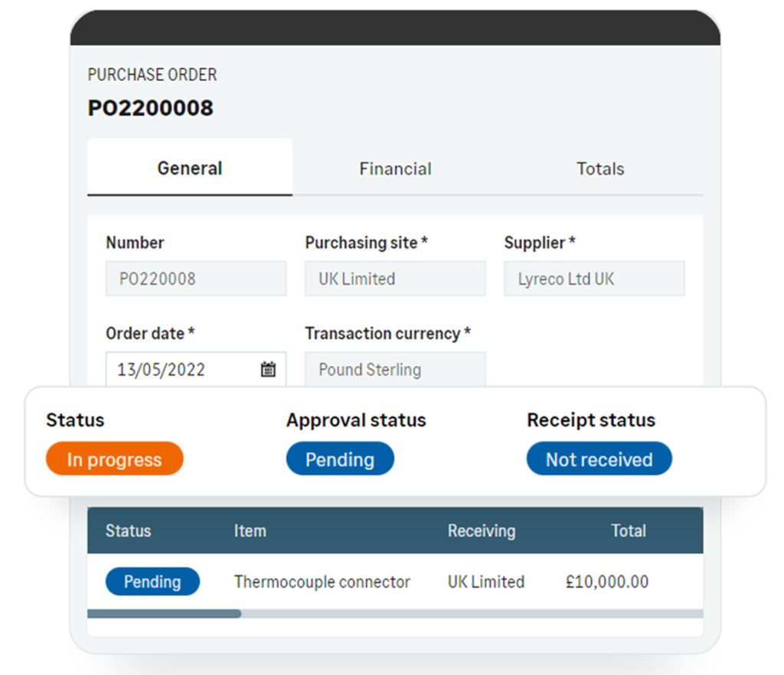The height and width of the screenshot is (675, 784).
Task: Click the horizontal scrollbar thumb below the table
Action: click(x=164, y=614)
